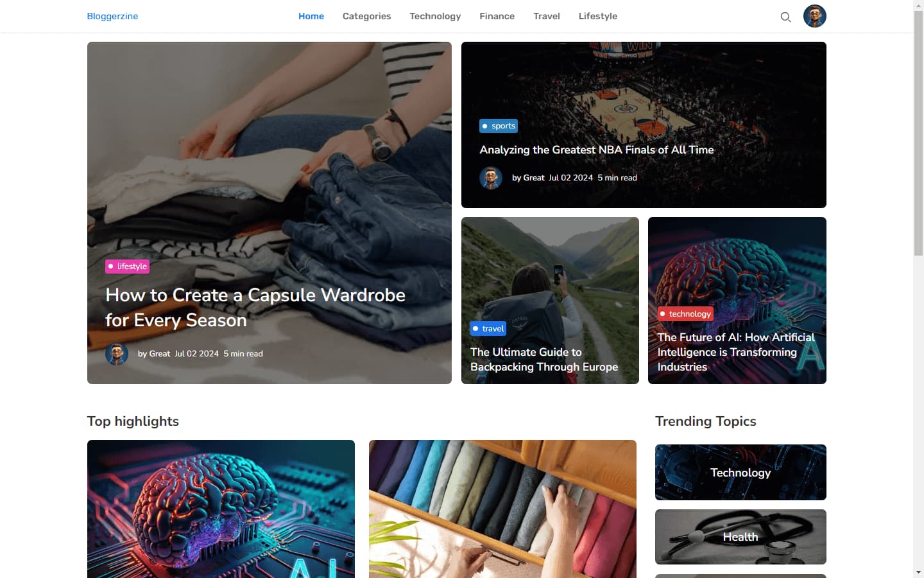Screen dimensions: 924x578
Task: Open How to Create a Capsule Wardrobe article
Action: 255,308
